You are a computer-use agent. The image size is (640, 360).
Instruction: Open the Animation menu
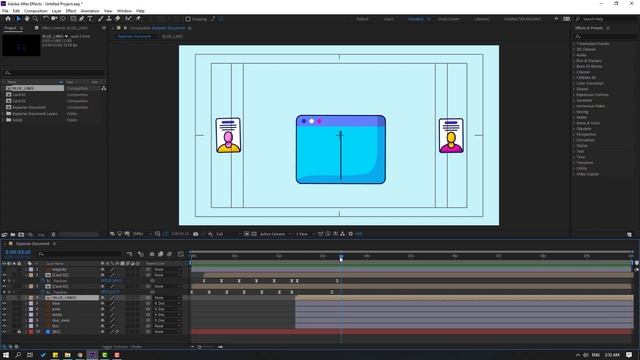[x=90, y=11]
